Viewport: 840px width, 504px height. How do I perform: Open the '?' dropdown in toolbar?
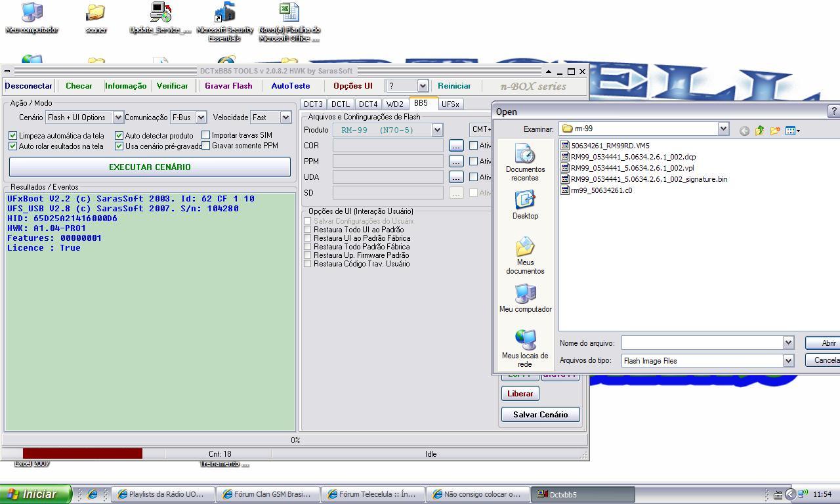(x=423, y=86)
